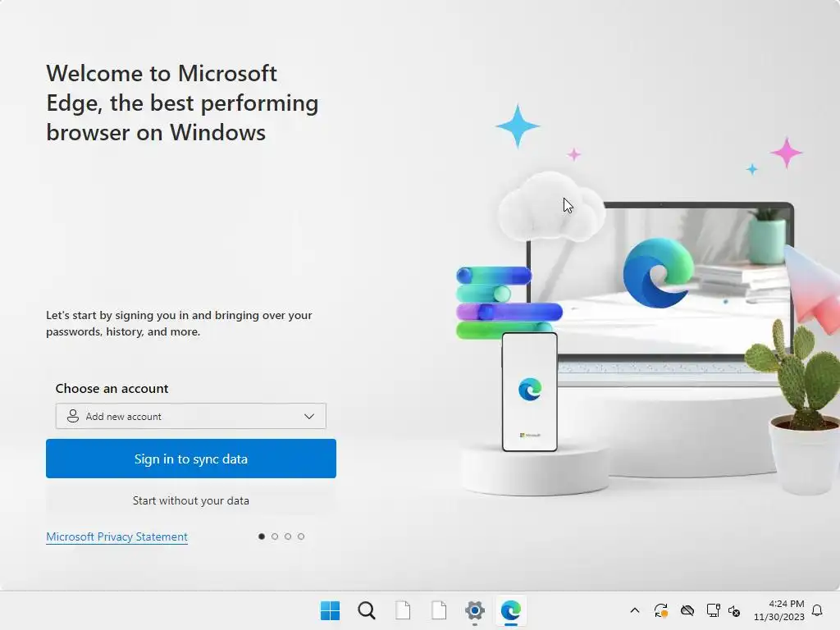Open the clock showing 4:24 PM
Screen dimensions: 840x630
tap(779, 610)
